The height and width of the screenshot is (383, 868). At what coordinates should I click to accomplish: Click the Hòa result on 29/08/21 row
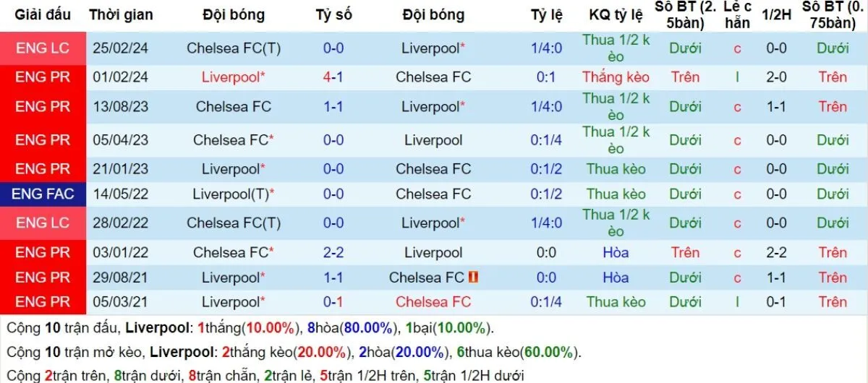click(616, 277)
